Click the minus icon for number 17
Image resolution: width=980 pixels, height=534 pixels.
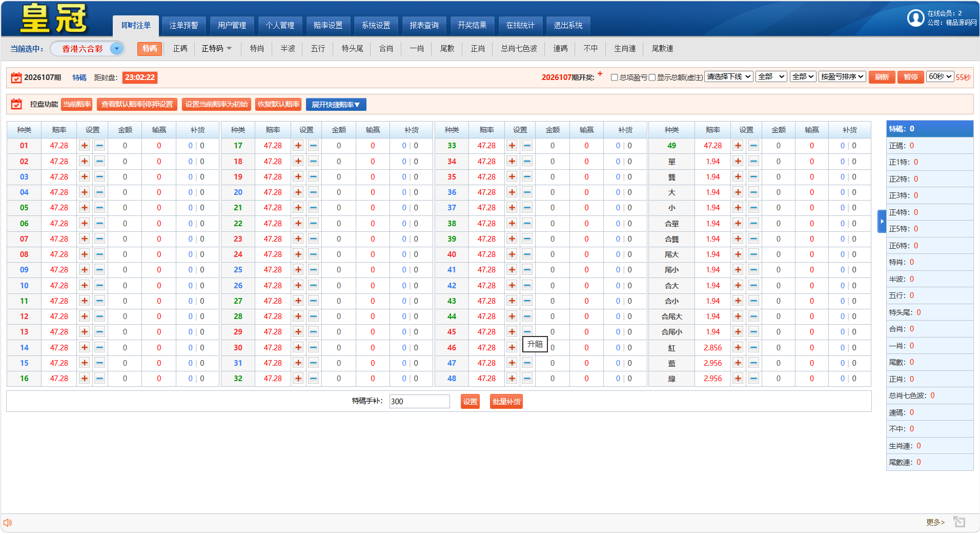[314, 146]
